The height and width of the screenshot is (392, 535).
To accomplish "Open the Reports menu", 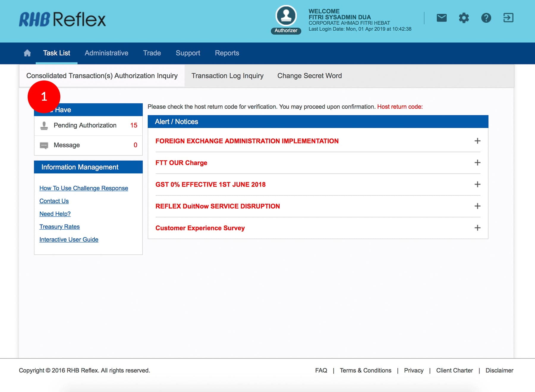I will [227, 53].
